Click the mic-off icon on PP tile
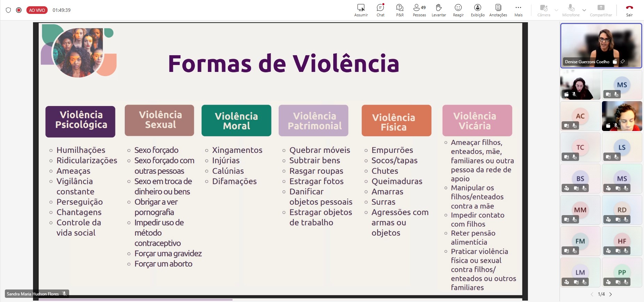Screen dimensions: 644x302 coord(626,282)
